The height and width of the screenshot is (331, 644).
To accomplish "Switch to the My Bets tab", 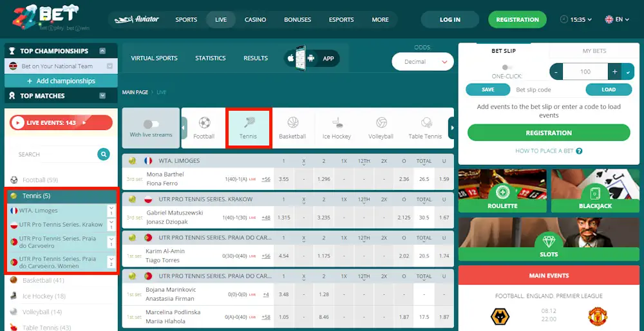I will coord(594,51).
